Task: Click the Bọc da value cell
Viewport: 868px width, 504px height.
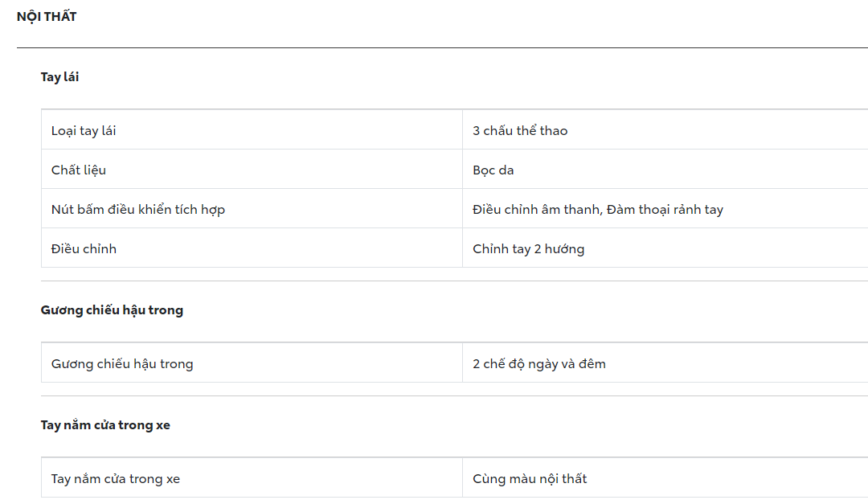Action: pyautogui.click(x=493, y=170)
